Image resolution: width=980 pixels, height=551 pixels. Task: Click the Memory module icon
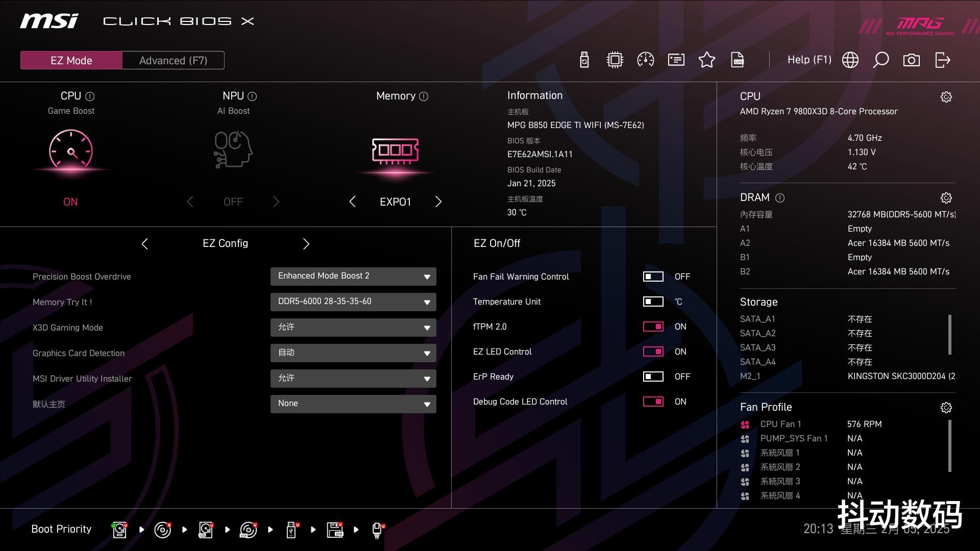pyautogui.click(x=396, y=151)
